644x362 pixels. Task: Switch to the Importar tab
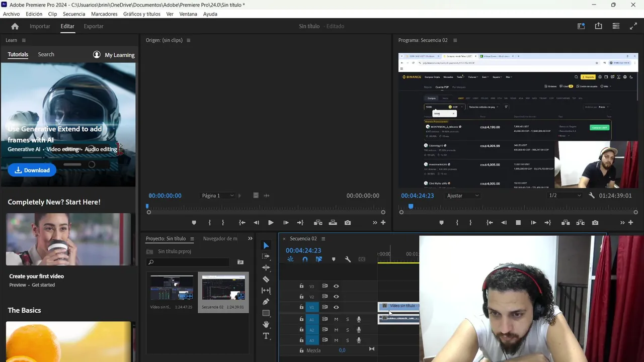tap(40, 26)
